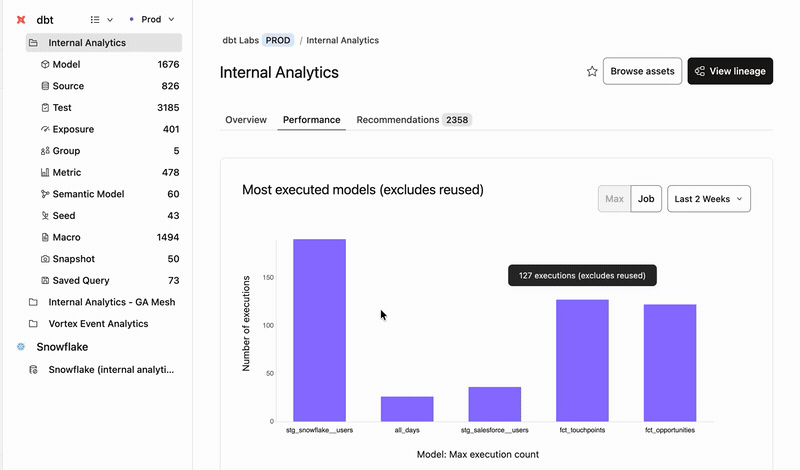Click the Internal Analytics breadcrumb
This screenshot has width=800, height=470.
(x=342, y=40)
